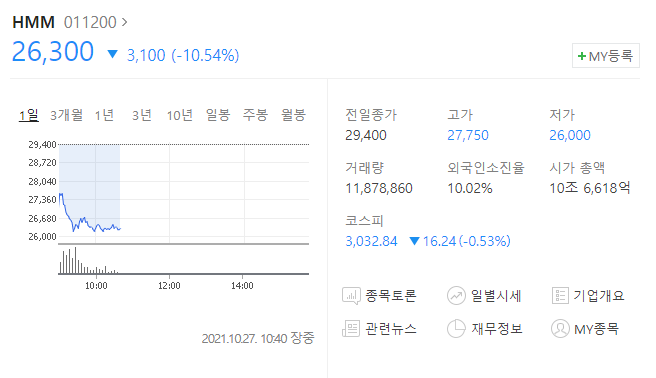
Task: Click the 거래량 value 11,878,860
Action: [x=379, y=188]
